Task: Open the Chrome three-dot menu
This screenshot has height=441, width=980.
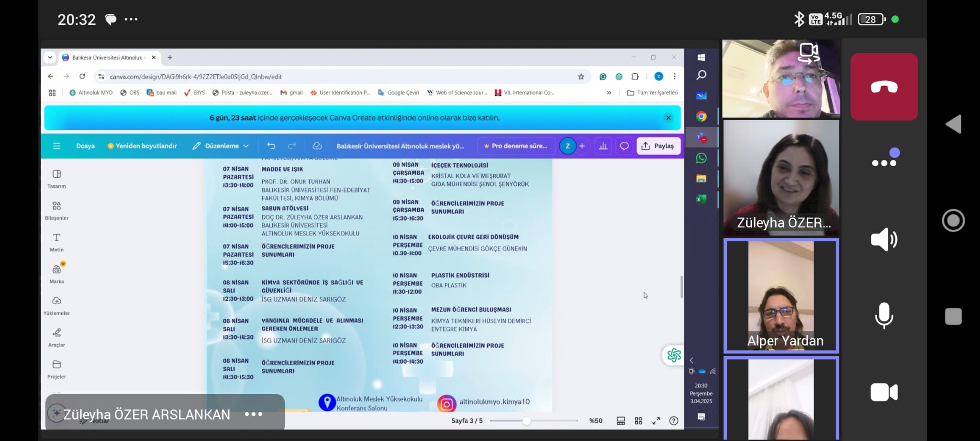Action: tap(675, 77)
